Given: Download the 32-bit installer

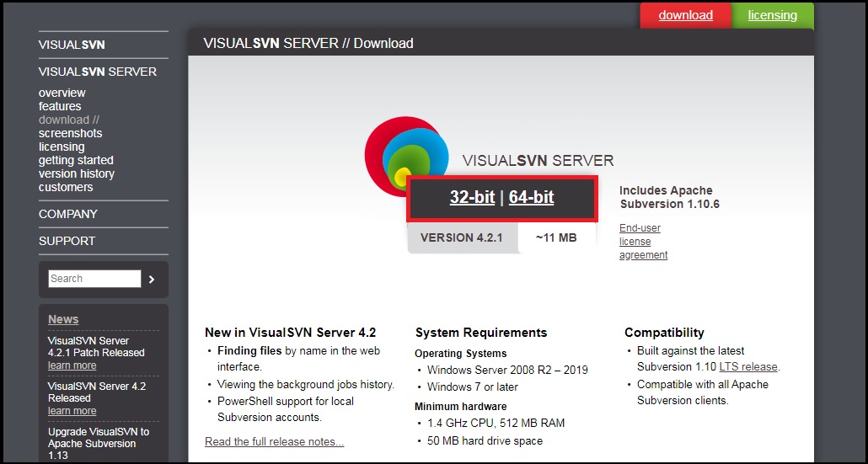Looking at the screenshot, I should tap(472, 197).
